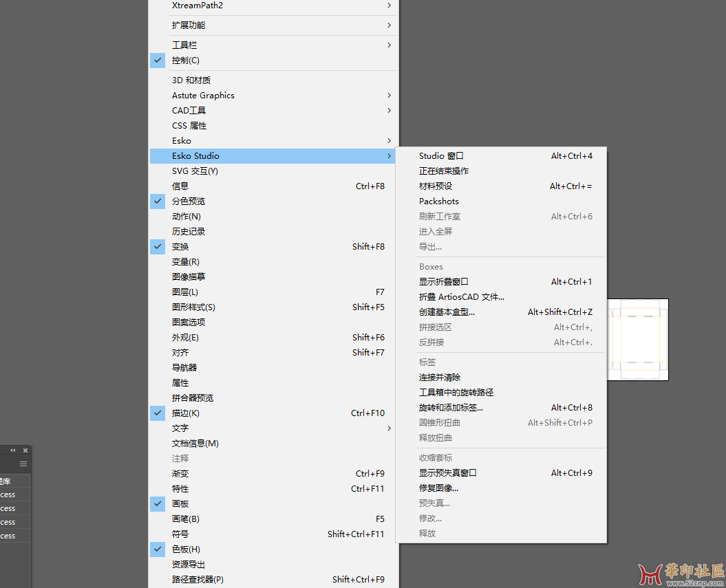Expand the 文字 submenu
Viewport: 726px width, 588px height.
[x=273, y=428]
